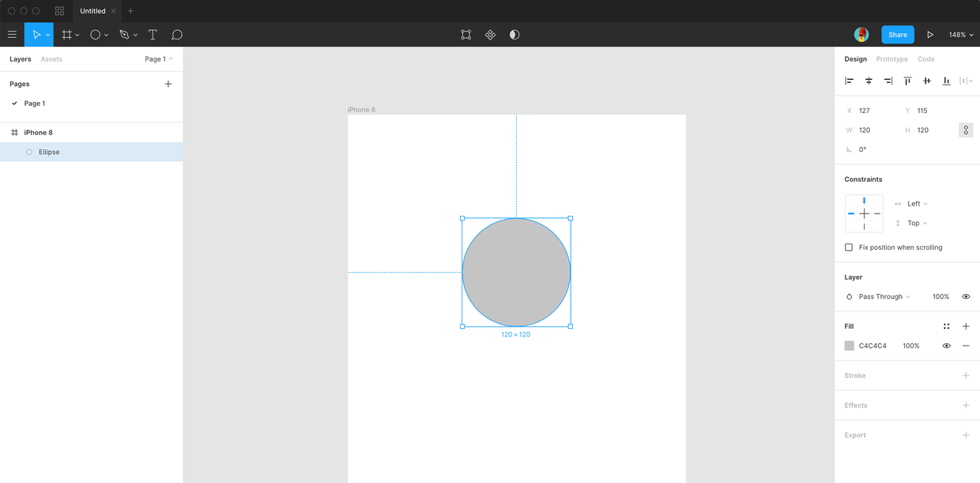This screenshot has width=980, height=483.
Task: Select the Frame tool
Action: pyautogui.click(x=67, y=35)
